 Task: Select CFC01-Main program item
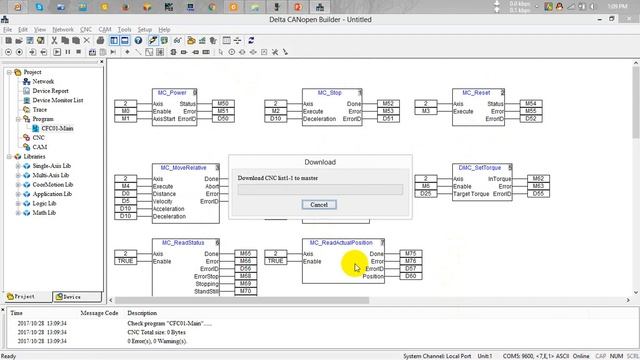[57, 129]
